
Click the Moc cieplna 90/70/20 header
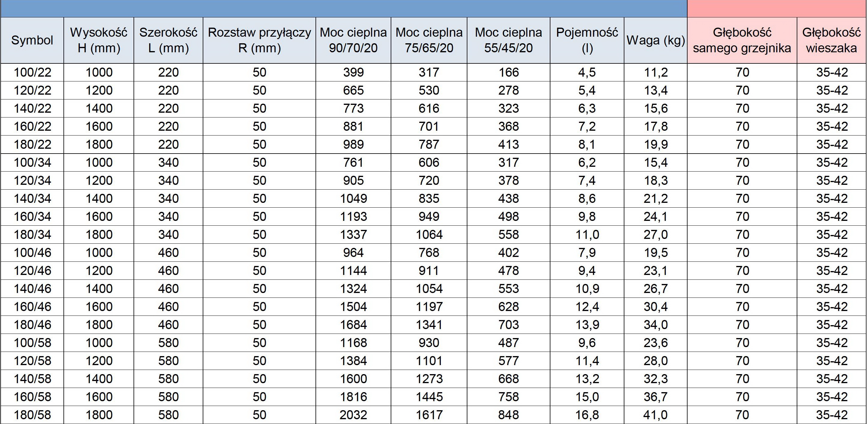click(x=353, y=40)
